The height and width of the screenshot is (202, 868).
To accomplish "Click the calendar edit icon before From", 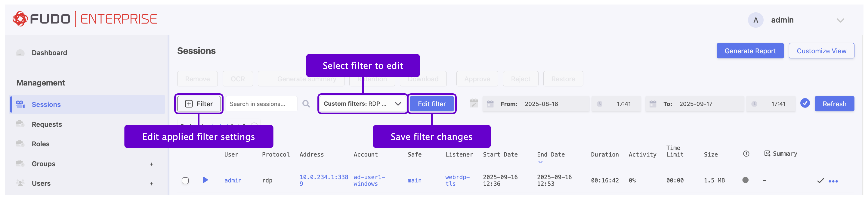I will (x=474, y=103).
